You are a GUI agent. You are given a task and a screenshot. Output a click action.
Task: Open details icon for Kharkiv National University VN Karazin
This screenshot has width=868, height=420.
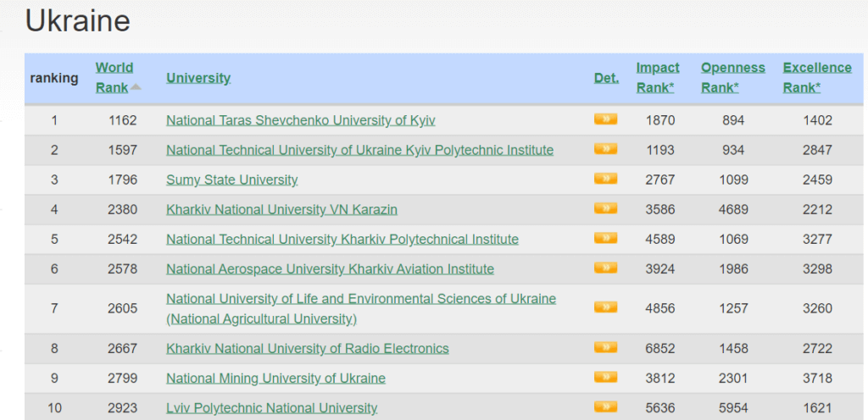click(x=605, y=208)
